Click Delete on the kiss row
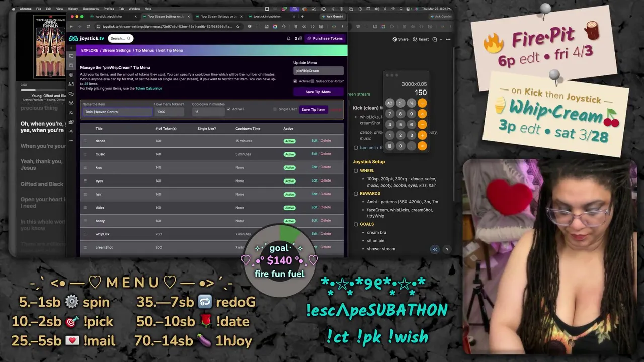The height and width of the screenshot is (362, 644). (326, 167)
